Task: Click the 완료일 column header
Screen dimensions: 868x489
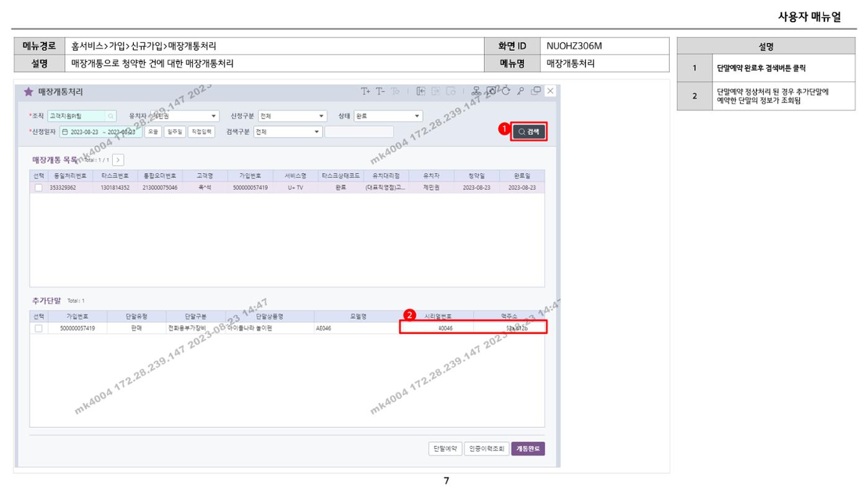Action: coord(522,176)
